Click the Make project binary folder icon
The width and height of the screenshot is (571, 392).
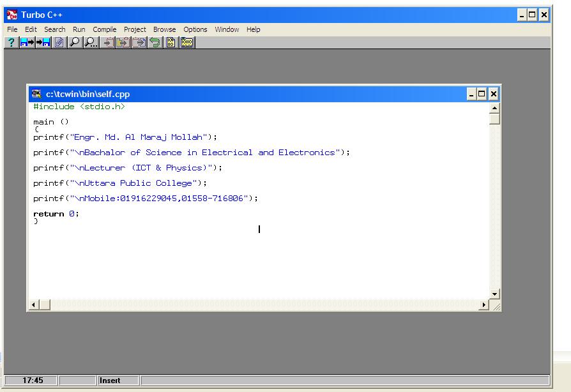click(x=187, y=43)
